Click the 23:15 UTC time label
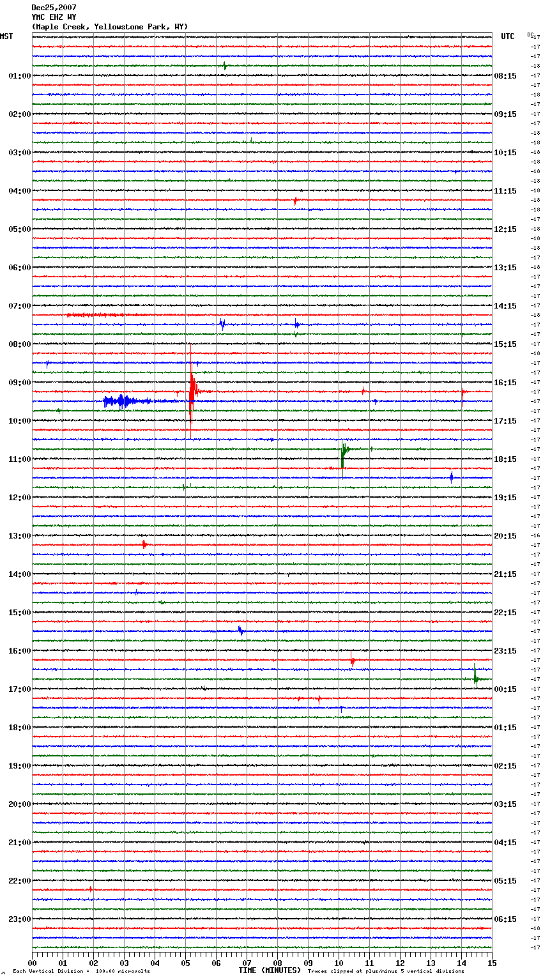This screenshot has width=543, height=980. coord(505,651)
